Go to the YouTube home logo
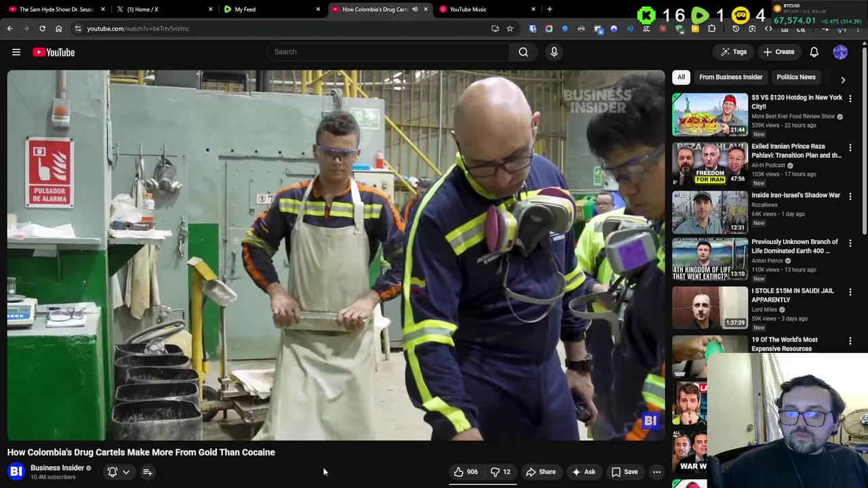This screenshot has height=488, width=868. tap(54, 52)
